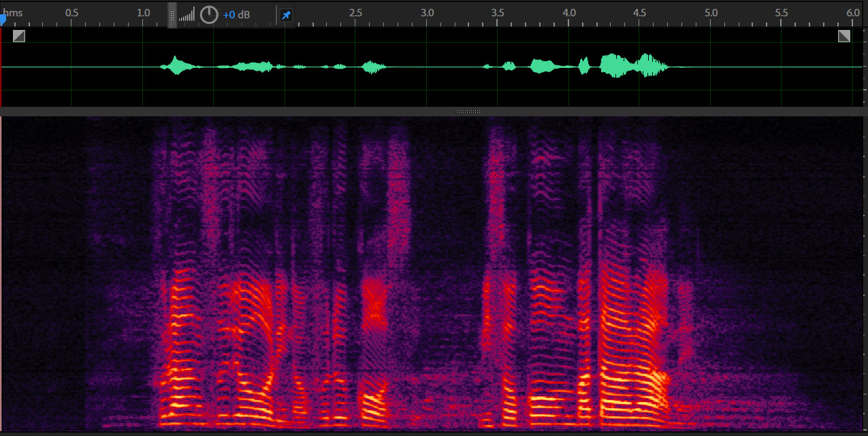This screenshot has width=868, height=436.
Task: Click the fade in handle at top left
Action: (x=19, y=36)
